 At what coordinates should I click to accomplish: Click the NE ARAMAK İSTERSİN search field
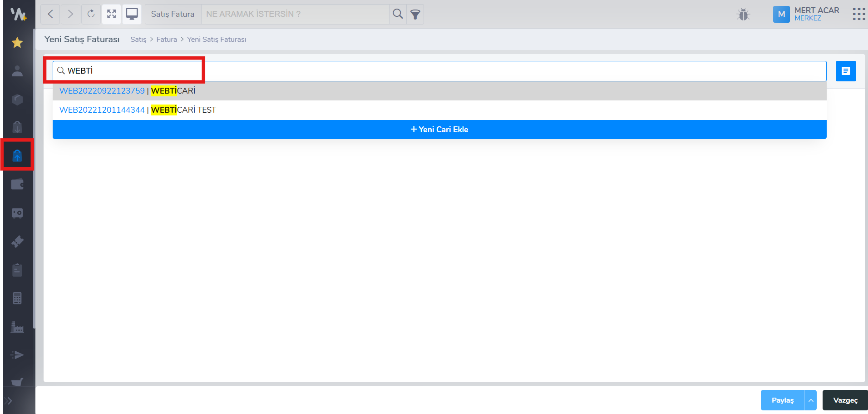coord(295,14)
